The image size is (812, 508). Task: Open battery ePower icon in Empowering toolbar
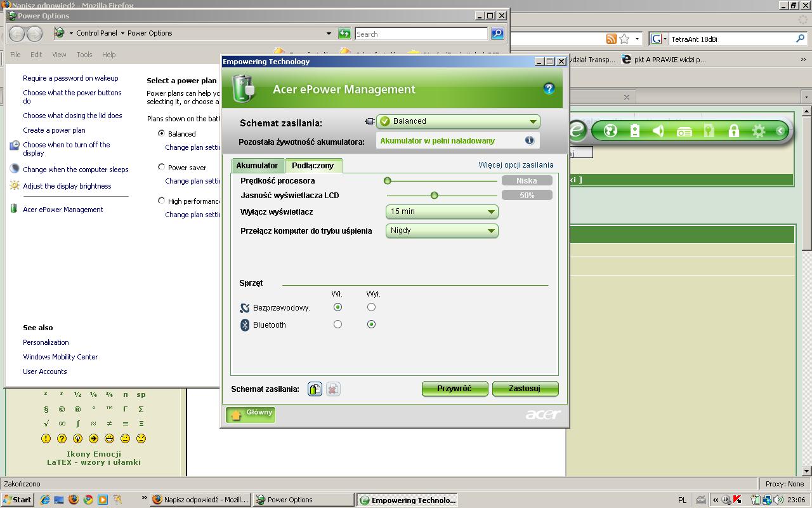pyautogui.click(x=635, y=131)
